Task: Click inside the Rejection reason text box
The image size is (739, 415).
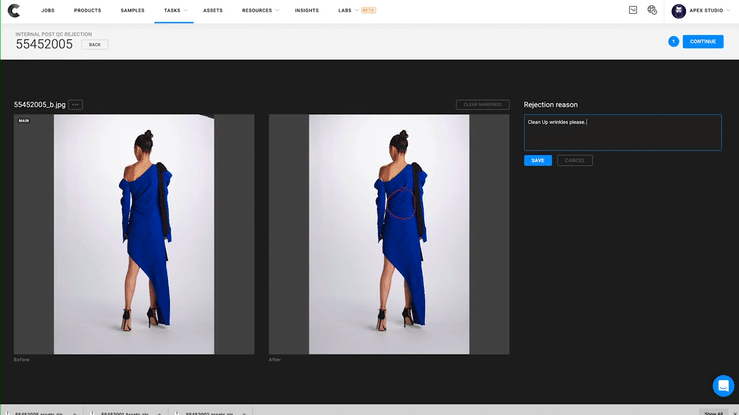Action: click(623, 132)
